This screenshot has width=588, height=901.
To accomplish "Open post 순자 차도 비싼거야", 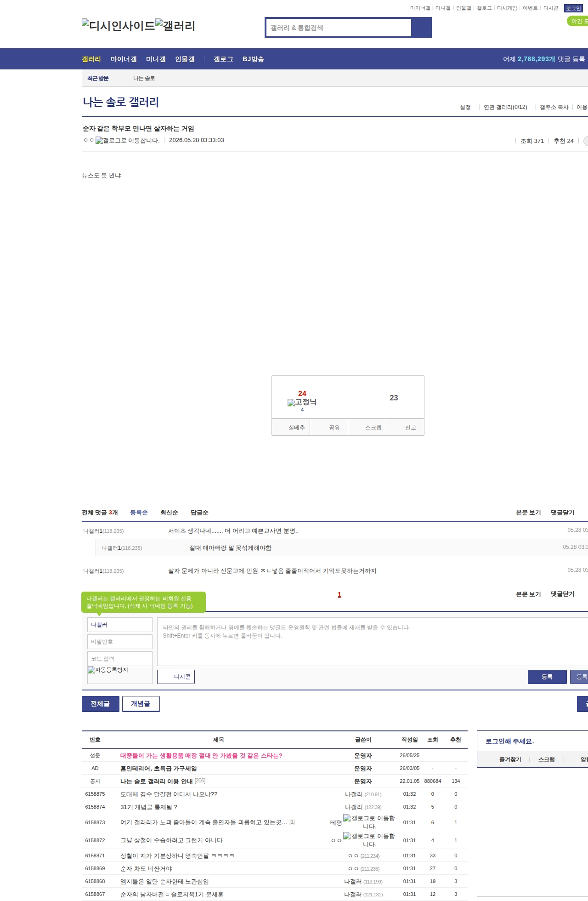I will (146, 868).
